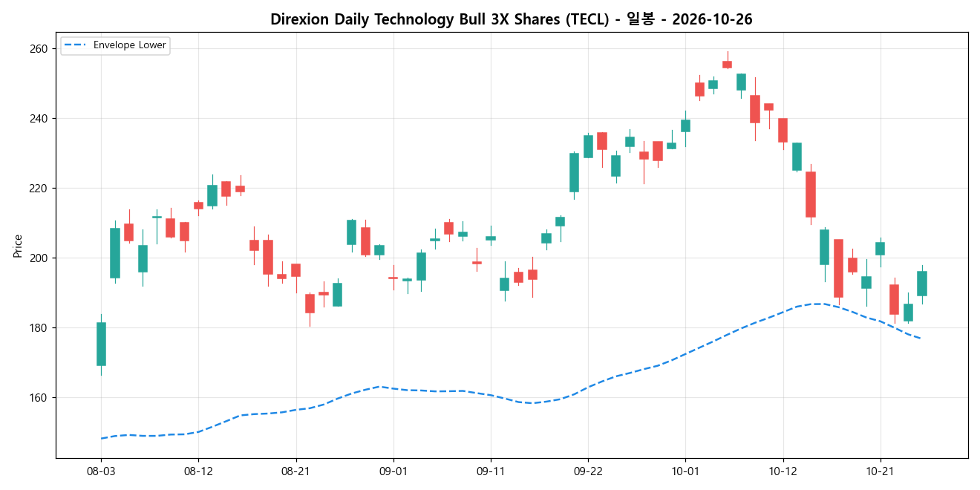Click the 09-22 x-axis date label
The width and height of the screenshot is (980, 490).
pos(588,471)
